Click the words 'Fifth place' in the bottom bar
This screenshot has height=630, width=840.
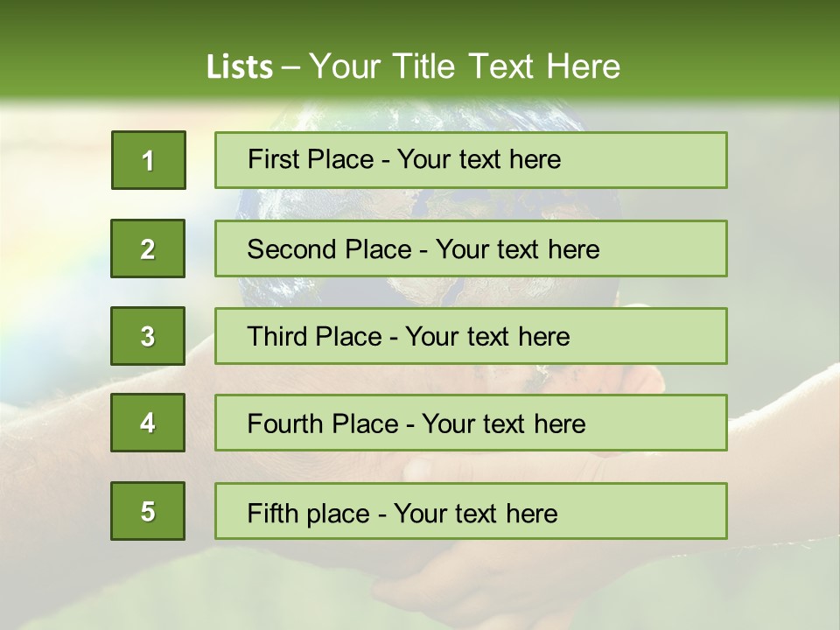[x=308, y=513]
